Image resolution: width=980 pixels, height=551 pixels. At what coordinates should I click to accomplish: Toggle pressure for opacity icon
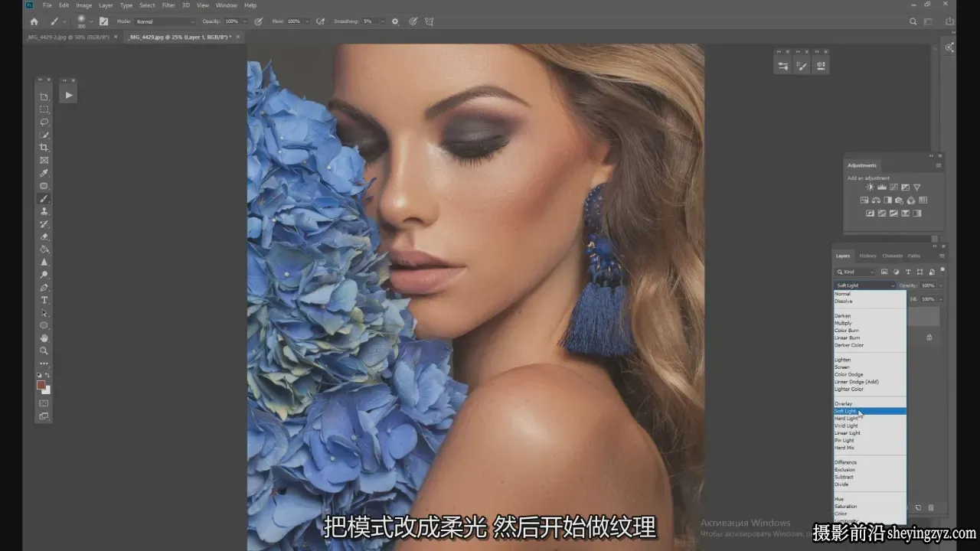point(259,21)
